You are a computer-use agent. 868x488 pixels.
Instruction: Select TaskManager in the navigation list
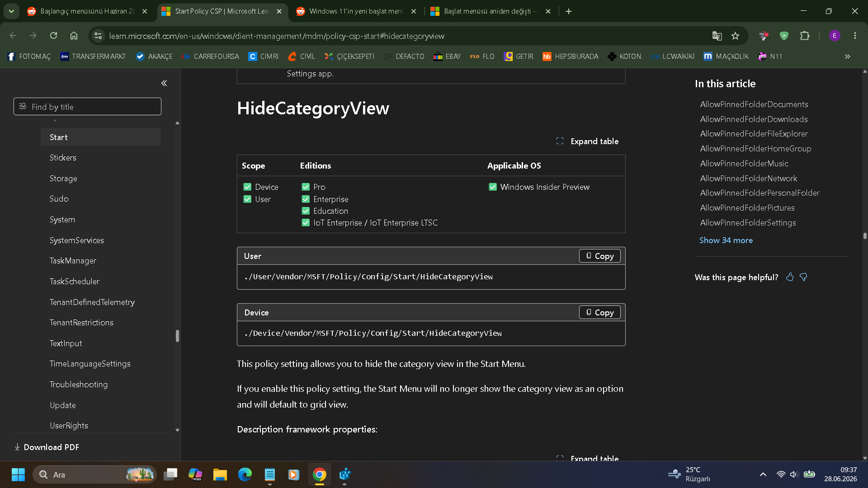pyautogui.click(x=73, y=261)
